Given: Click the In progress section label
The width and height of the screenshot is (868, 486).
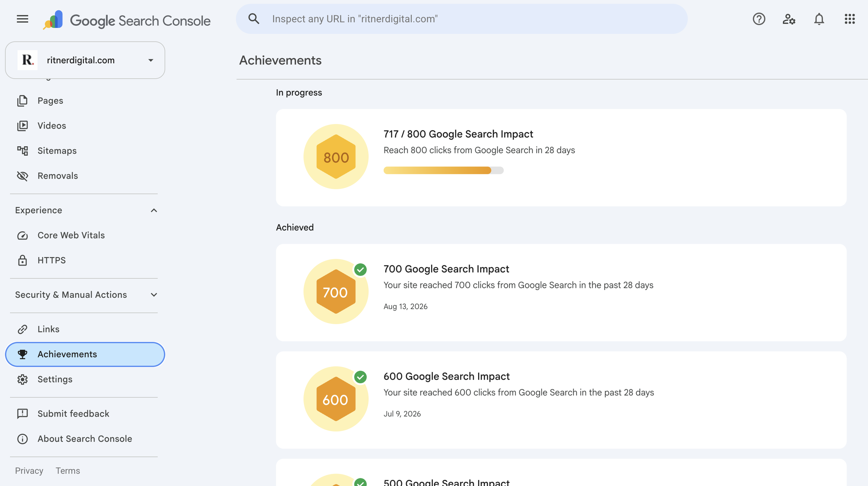Looking at the screenshot, I should click(299, 92).
